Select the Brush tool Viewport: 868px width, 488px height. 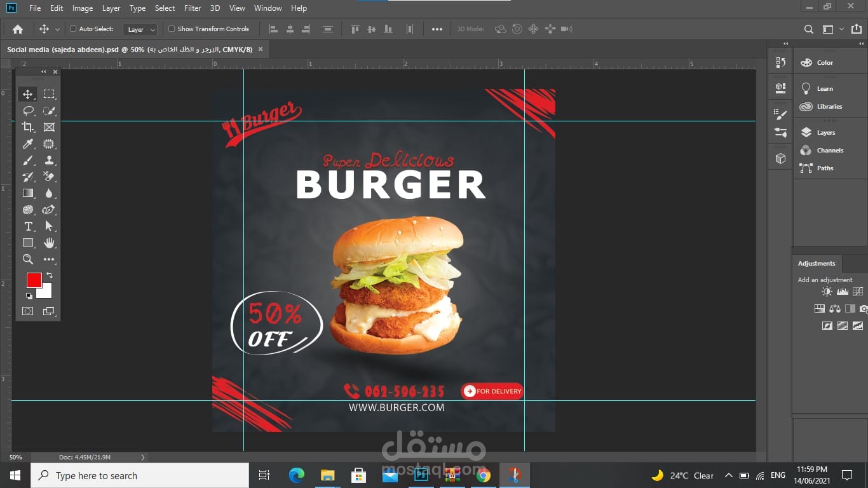28,160
